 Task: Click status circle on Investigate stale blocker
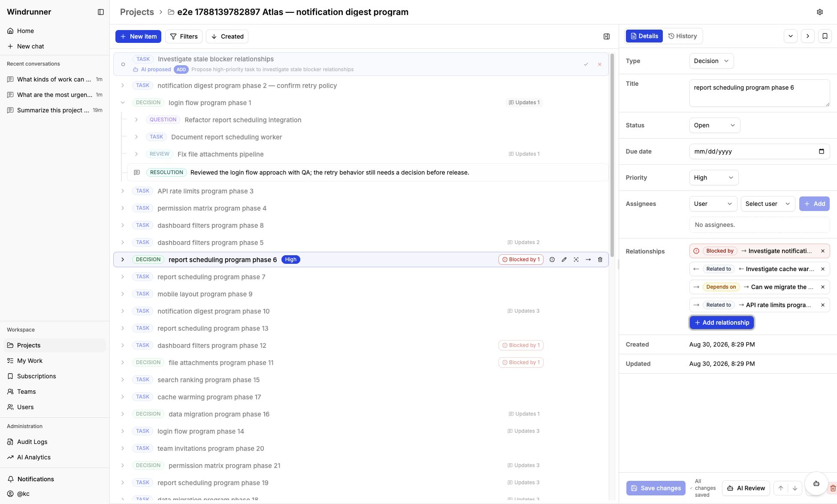(123, 64)
